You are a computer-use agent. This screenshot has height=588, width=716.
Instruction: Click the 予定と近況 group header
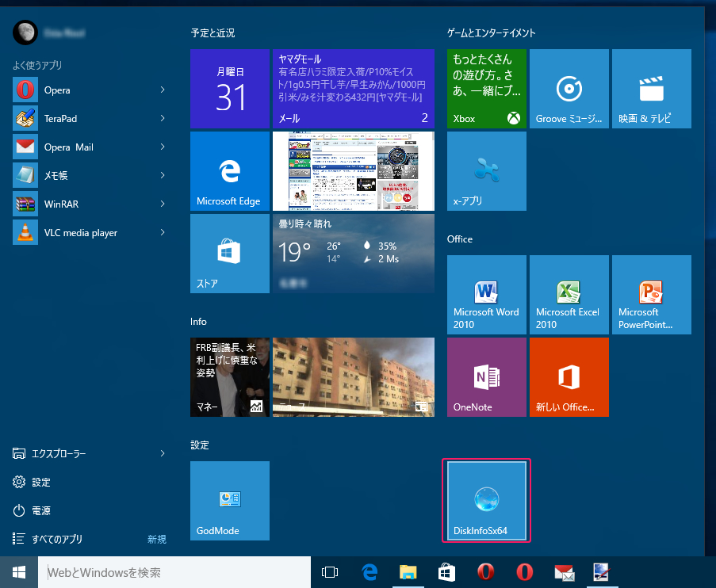pyautogui.click(x=213, y=32)
